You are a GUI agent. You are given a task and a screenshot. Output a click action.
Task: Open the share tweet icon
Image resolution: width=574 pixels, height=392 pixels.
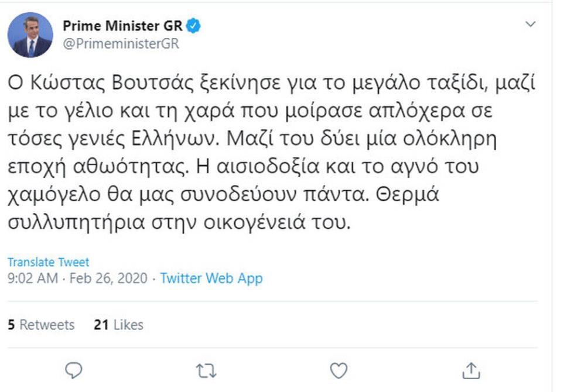[x=471, y=370]
